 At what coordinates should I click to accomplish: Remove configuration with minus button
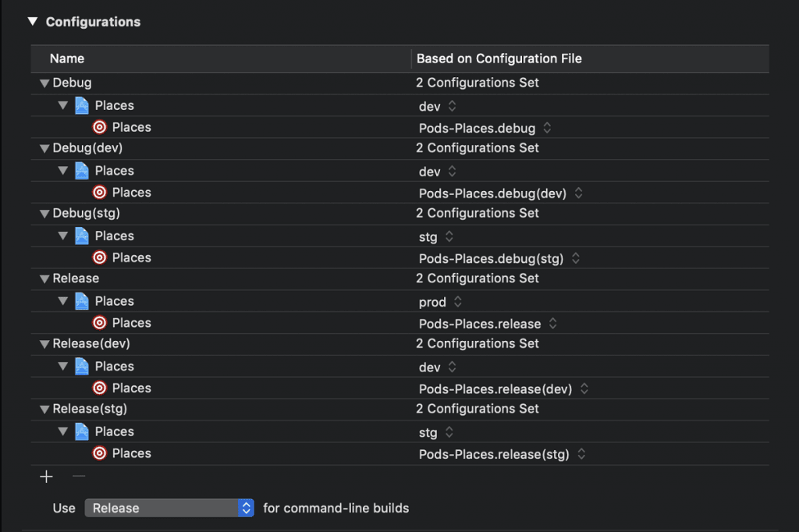(x=79, y=477)
